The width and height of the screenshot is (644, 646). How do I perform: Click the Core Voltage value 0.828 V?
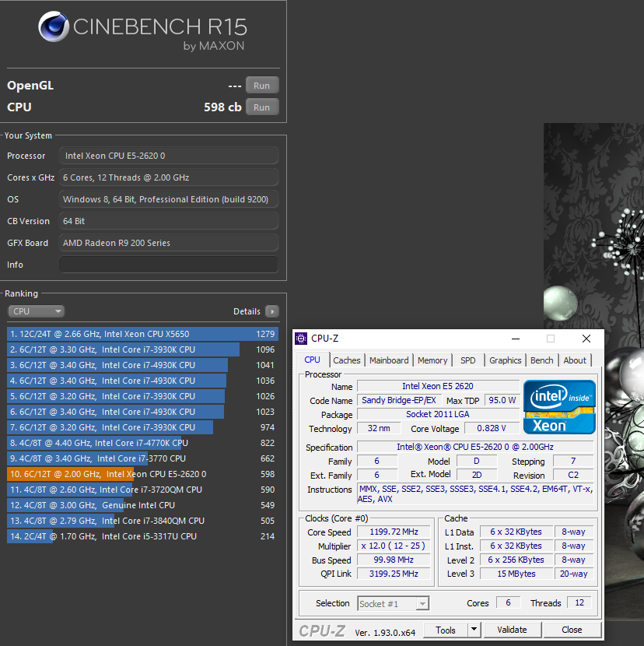[492, 429]
